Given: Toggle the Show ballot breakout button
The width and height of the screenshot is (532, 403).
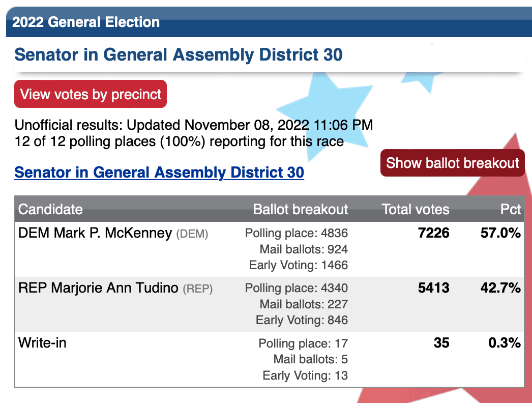Looking at the screenshot, I should 452,163.
